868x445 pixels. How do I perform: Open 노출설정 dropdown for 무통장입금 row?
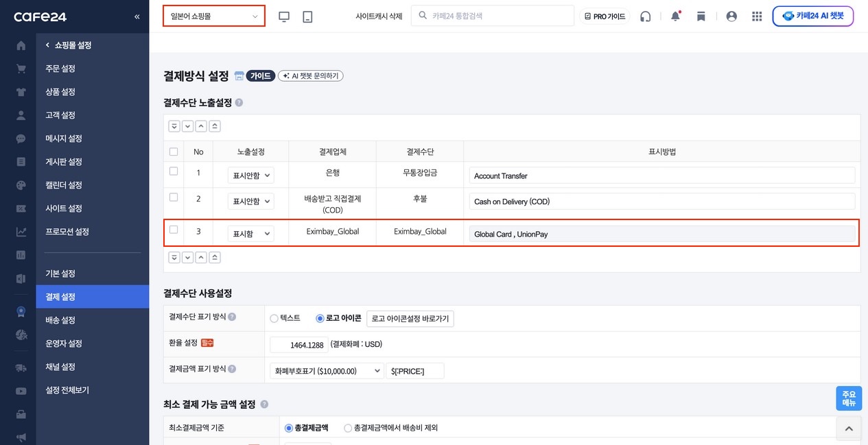(251, 176)
